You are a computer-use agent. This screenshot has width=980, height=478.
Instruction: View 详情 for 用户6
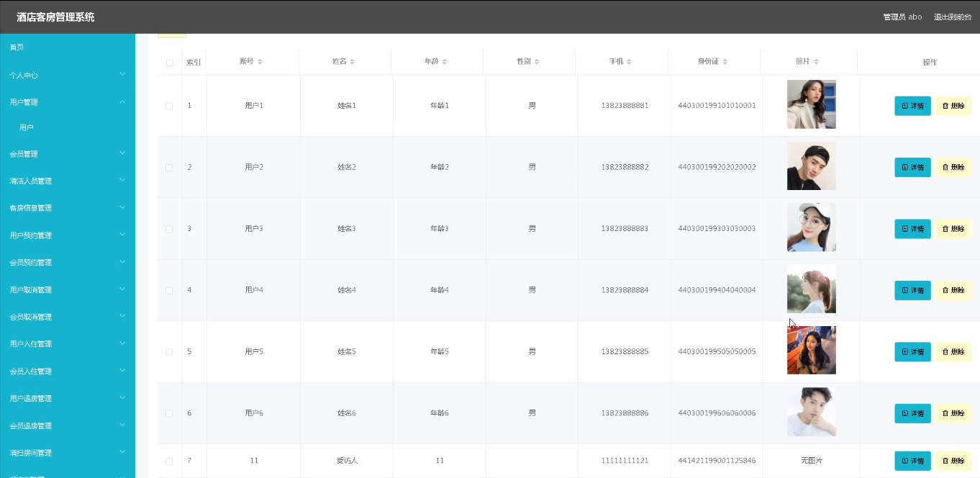coord(912,413)
